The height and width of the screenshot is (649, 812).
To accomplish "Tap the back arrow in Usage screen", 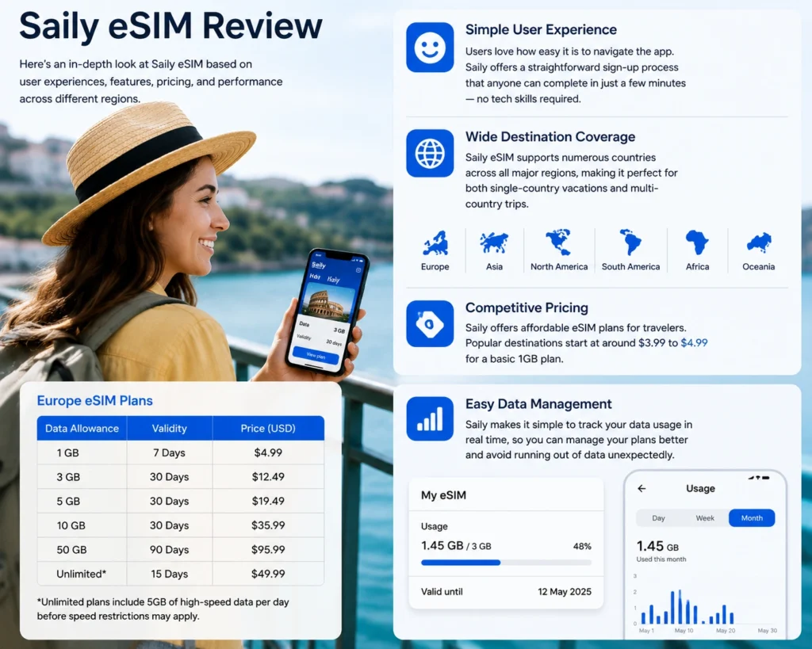I will pyautogui.click(x=642, y=488).
